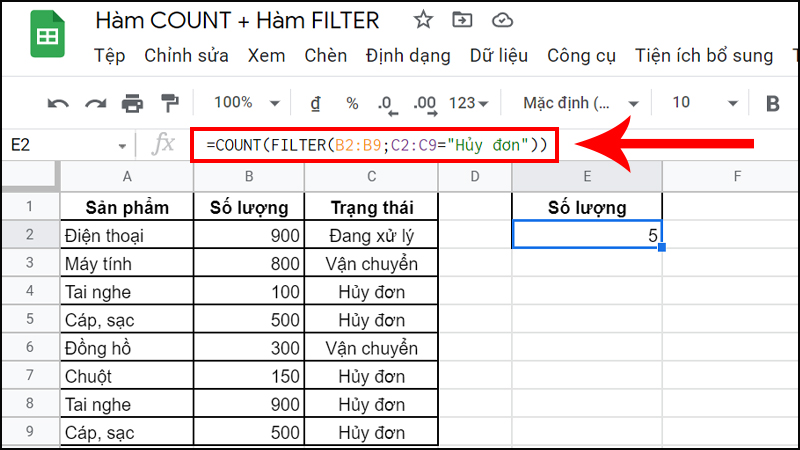
Task: Toggle bold formatting with B button
Action: (772, 103)
